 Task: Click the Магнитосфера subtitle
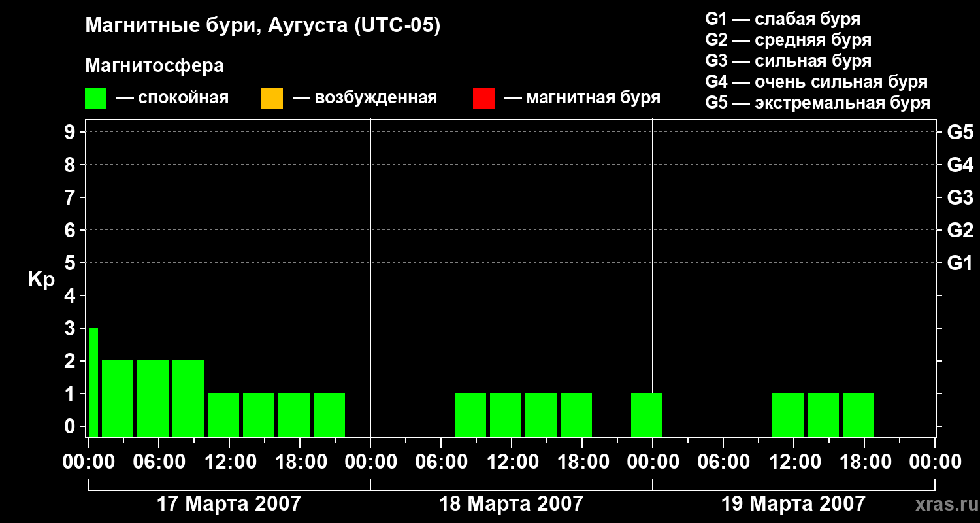tap(154, 66)
